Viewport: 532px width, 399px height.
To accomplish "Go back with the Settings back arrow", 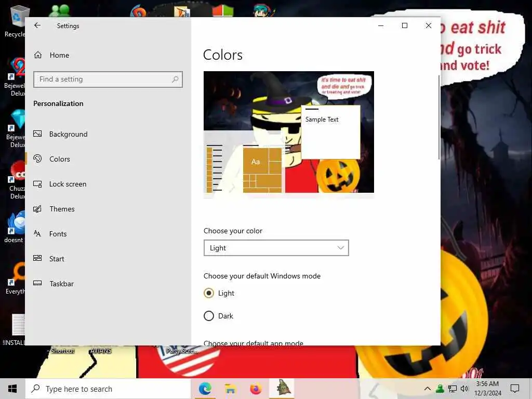I will (x=37, y=25).
